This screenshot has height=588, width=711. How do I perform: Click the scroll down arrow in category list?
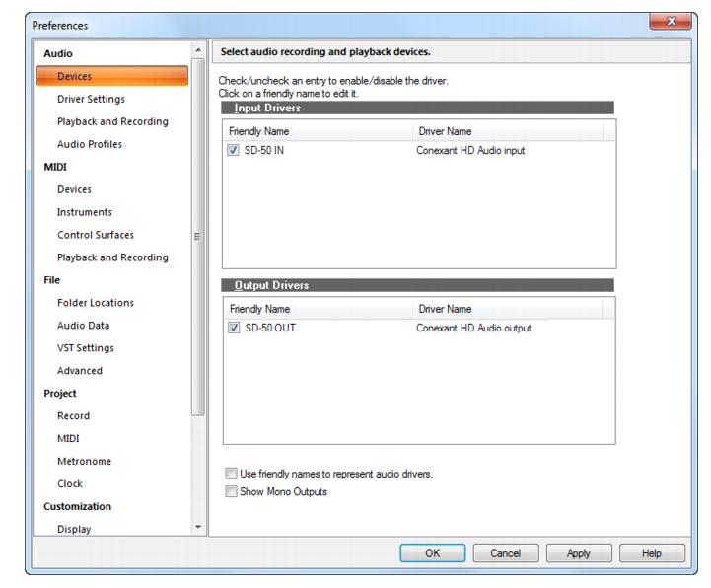198,527
